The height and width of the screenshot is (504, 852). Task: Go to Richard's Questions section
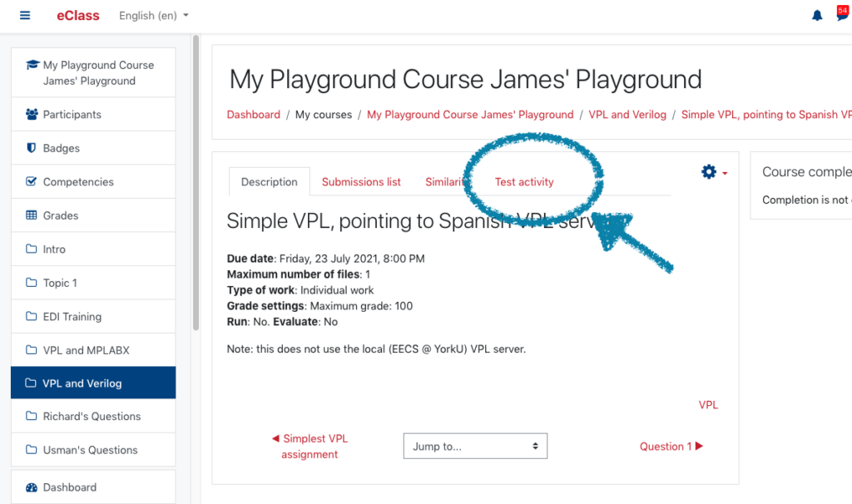[93, 416]
